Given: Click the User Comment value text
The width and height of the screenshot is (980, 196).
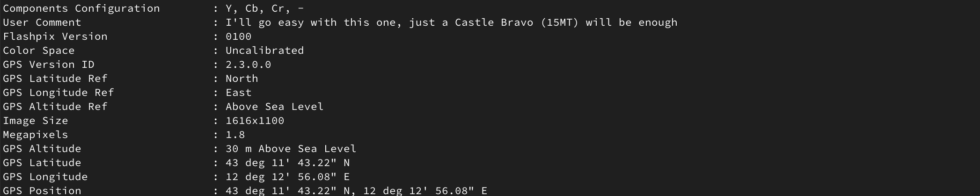Looking at the screenshot, I should click(x=451, y=22).
